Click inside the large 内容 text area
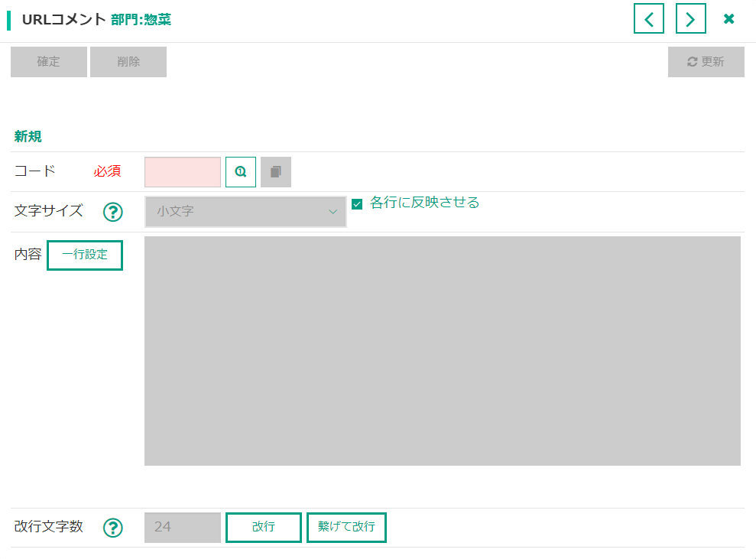The height and width of the screenshot is (559, 756). tap(442, 350)
